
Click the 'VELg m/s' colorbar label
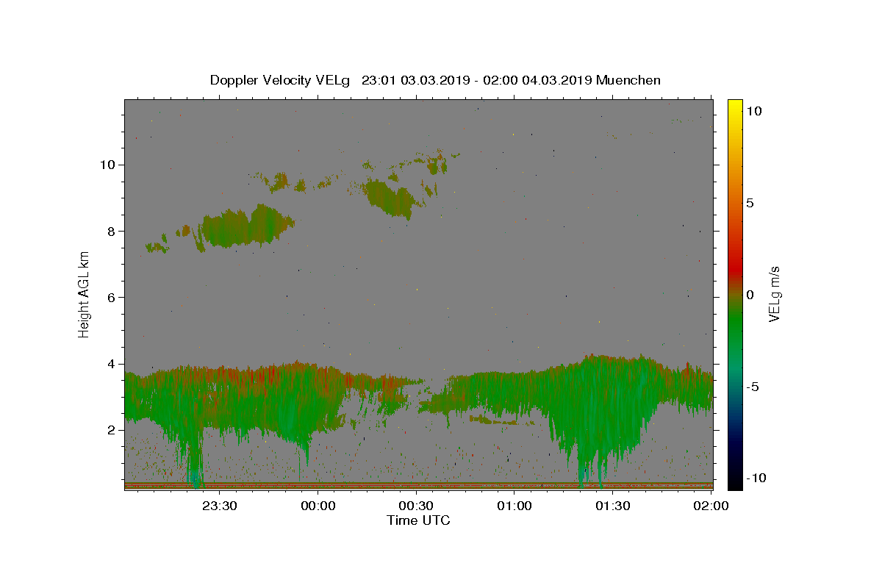point(773,294)
